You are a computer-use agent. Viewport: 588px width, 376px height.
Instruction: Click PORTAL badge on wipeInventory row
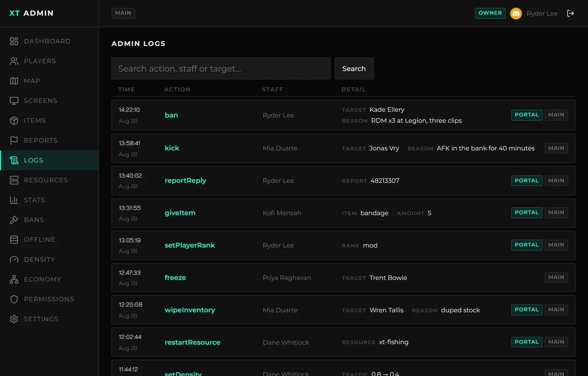click(x=527, y=310)
